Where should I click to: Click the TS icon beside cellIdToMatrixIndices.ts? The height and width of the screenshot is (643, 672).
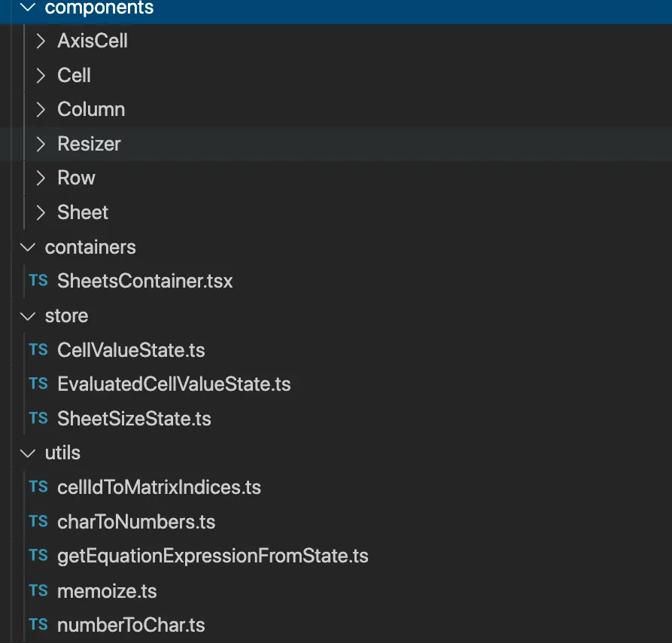pos(38,487)
